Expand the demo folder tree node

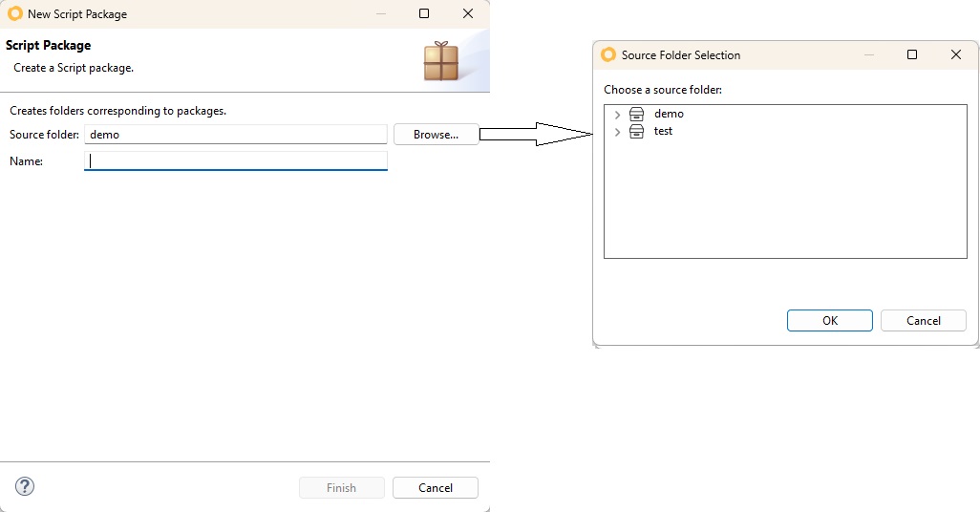click(x=617, y=115)
